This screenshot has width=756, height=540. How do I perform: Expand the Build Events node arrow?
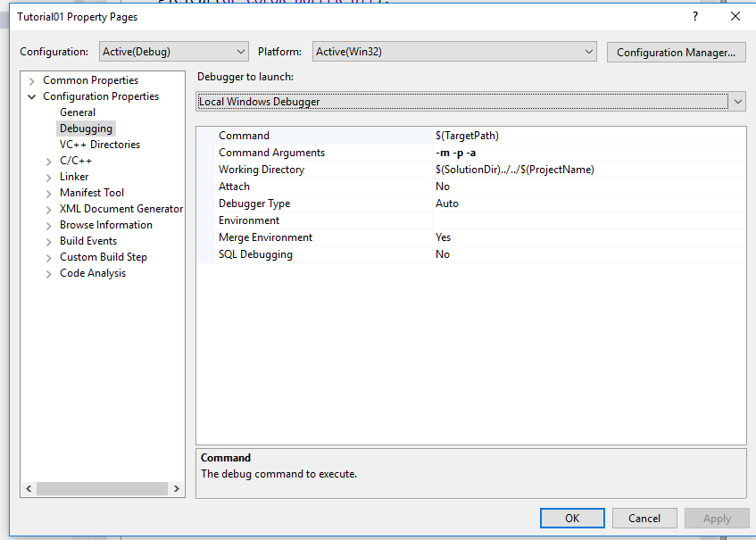click(x=49, y=242)
